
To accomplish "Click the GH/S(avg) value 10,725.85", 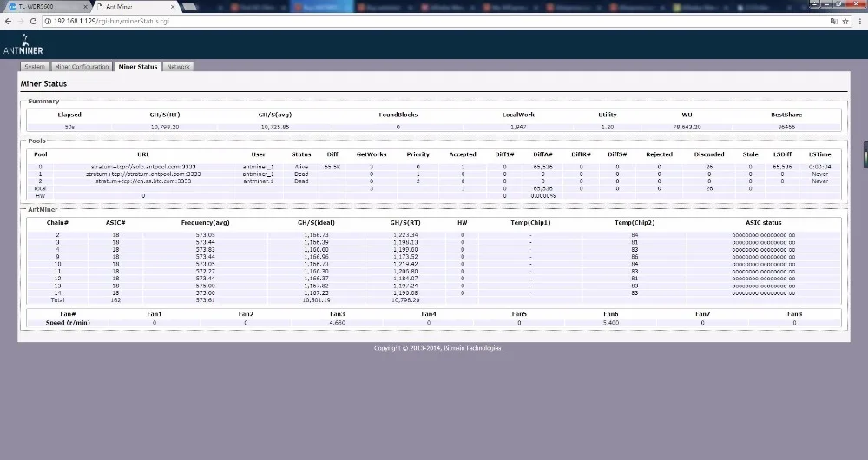I will 274,127.
